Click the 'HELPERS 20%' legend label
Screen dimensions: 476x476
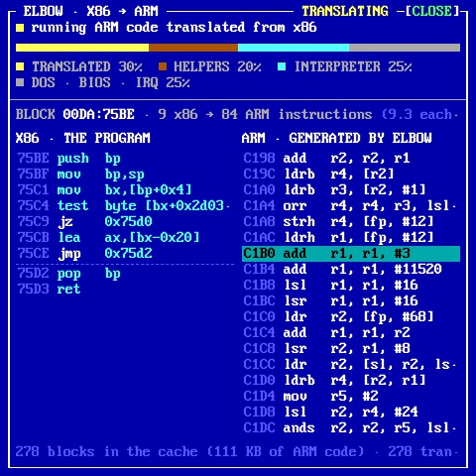[218, 66]
